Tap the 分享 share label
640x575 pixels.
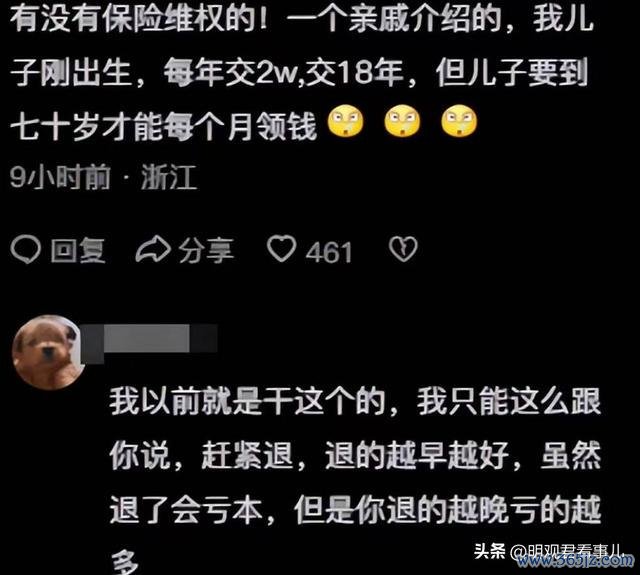coord(206,250)
